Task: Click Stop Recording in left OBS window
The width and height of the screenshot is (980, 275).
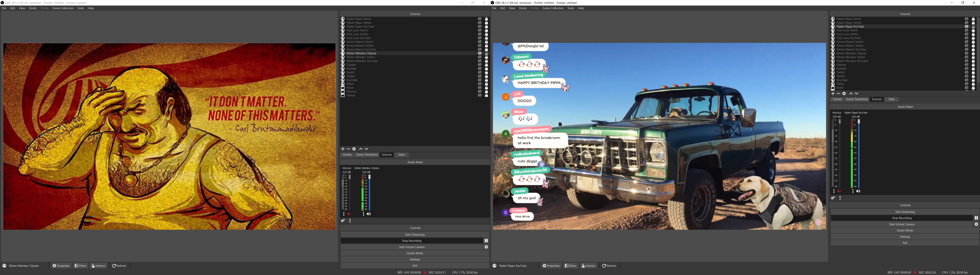Action: [412, 241]
